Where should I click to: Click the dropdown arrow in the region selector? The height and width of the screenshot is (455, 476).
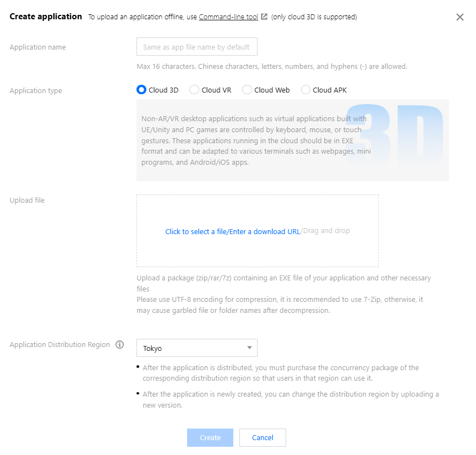(249, 348)
